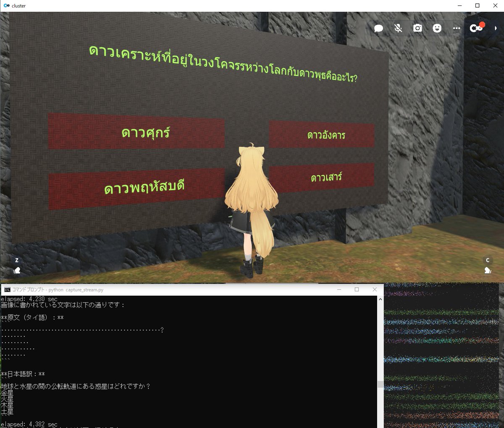Select the answer ดาวอังคาร
The height and width of the screenshot is (428, 504).
(321, 134)
